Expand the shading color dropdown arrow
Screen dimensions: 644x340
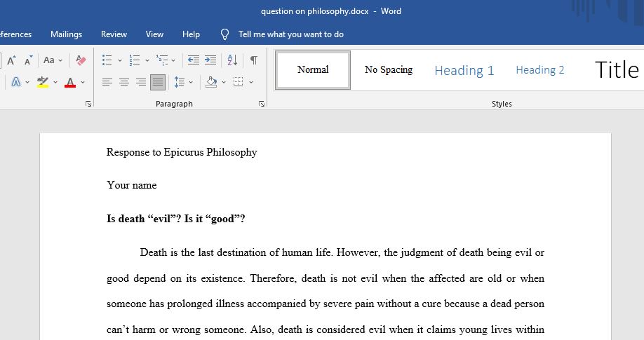(223, 82)
